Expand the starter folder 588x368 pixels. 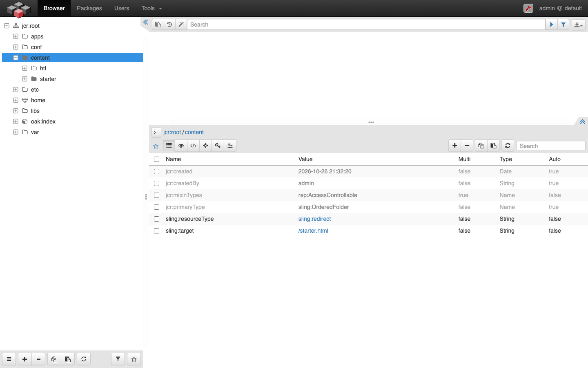click(24, 79)
